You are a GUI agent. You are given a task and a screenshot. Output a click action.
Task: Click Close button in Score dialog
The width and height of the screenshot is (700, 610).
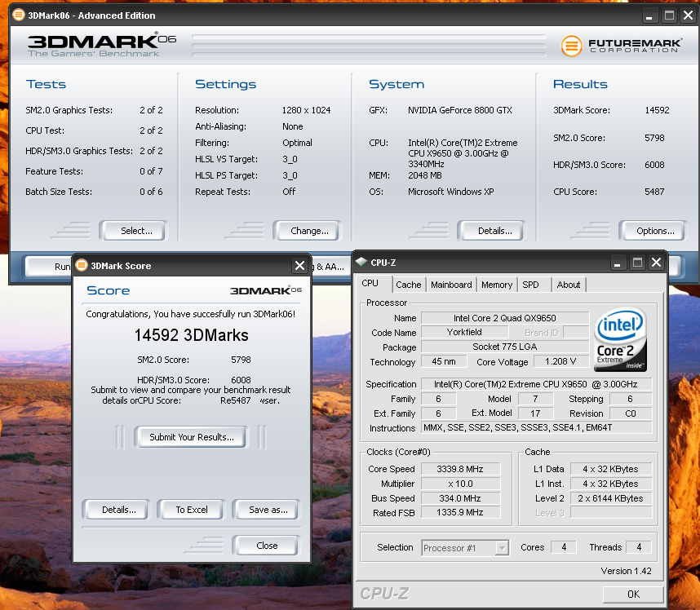click(266, 546)
